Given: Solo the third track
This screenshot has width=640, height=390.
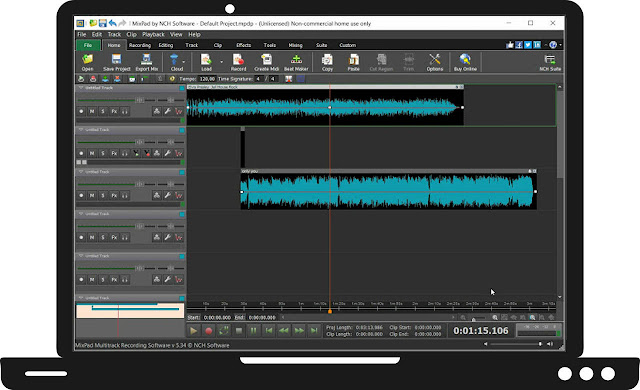Looking at the screenshot, I should point(103,195).
